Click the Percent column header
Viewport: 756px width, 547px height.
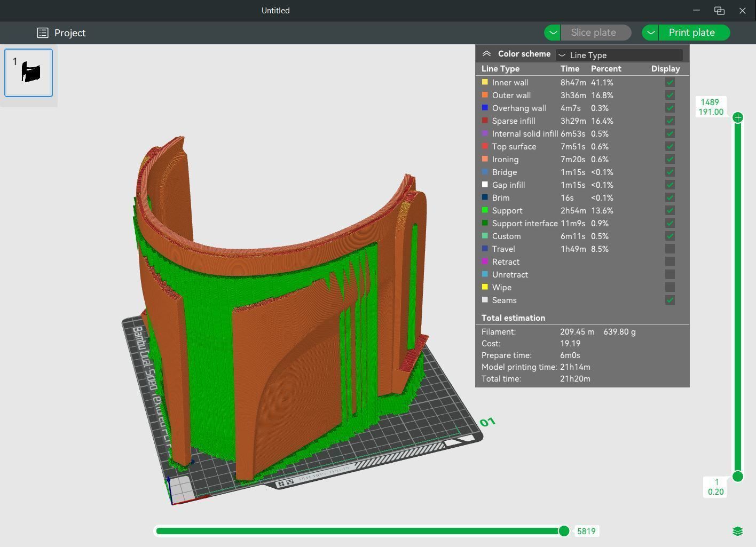(x=606, y=69)
